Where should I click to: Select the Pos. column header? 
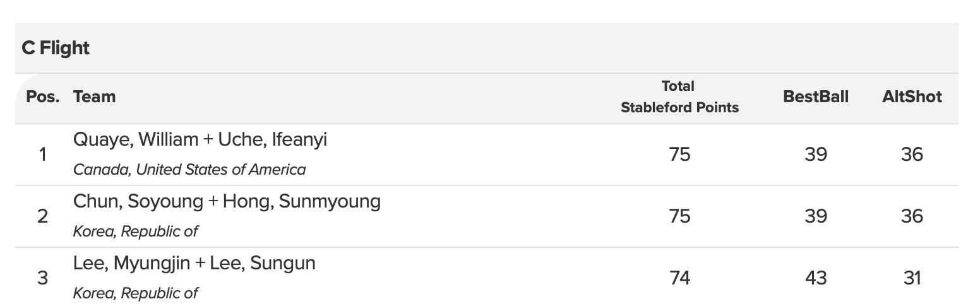43,97
